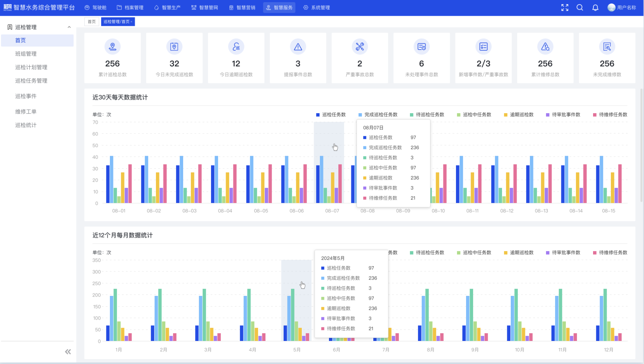Image resolution: width=644 pixels, height=364 pixels.
Task: Collapse the 巡检管理 sidebar group
Action: pyautogui.click(x=69, y=27)
